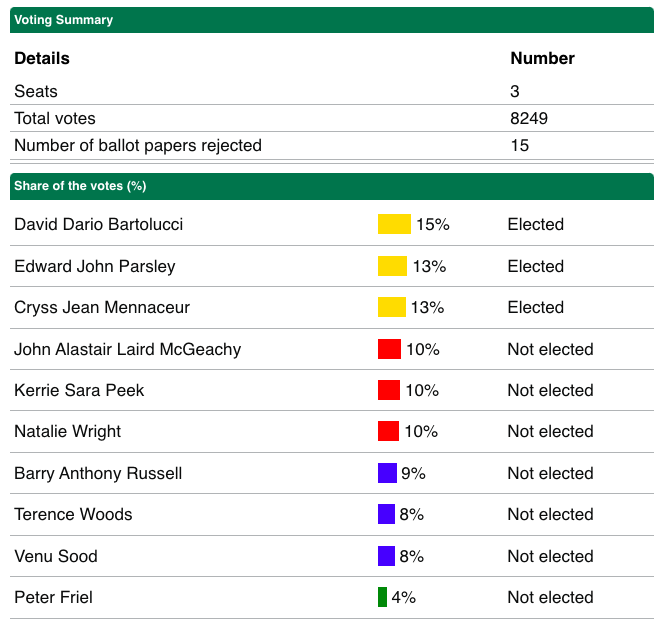Click David Dario Bartolucci's yellow vote bar

[x=394, y=224]
